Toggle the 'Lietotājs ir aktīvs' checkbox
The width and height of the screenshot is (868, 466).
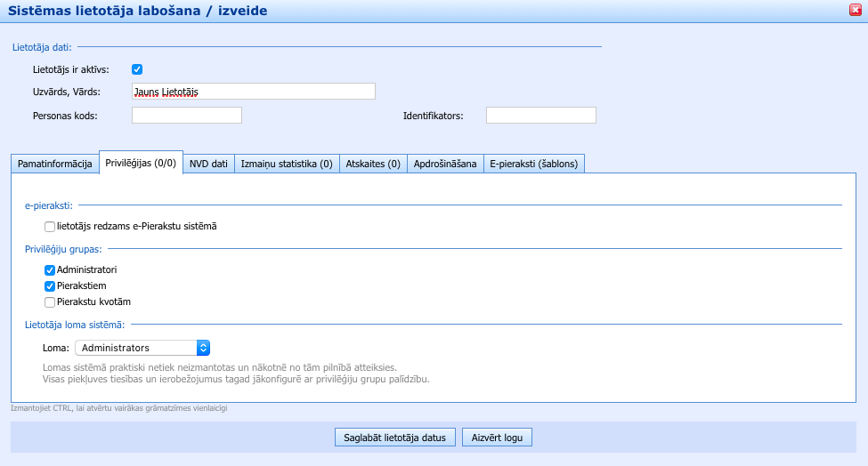coord(137,69)
